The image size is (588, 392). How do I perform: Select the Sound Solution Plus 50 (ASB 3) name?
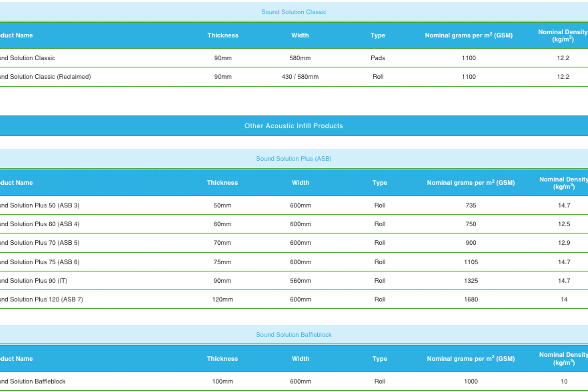coord(39,205)
